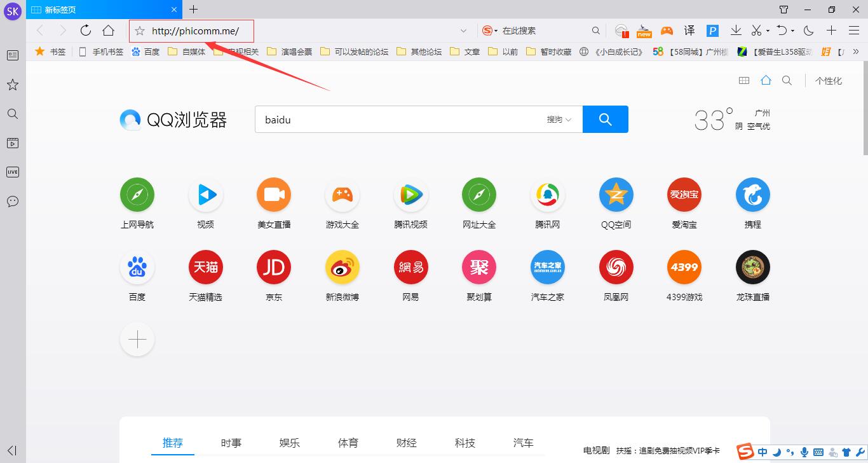Open the browser hamburger menu
Image resolution: width=868 pixels, height=463 pixels.
pyautogui.click(x=853, y=30)
